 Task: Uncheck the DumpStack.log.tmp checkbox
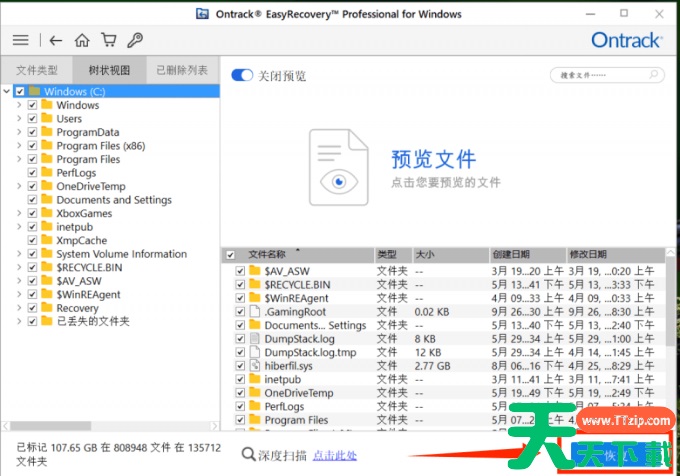240,352
